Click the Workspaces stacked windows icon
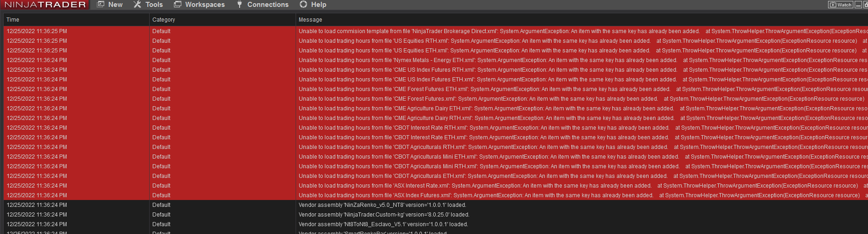This screenshot has height=234, width=868. (178, 5)
